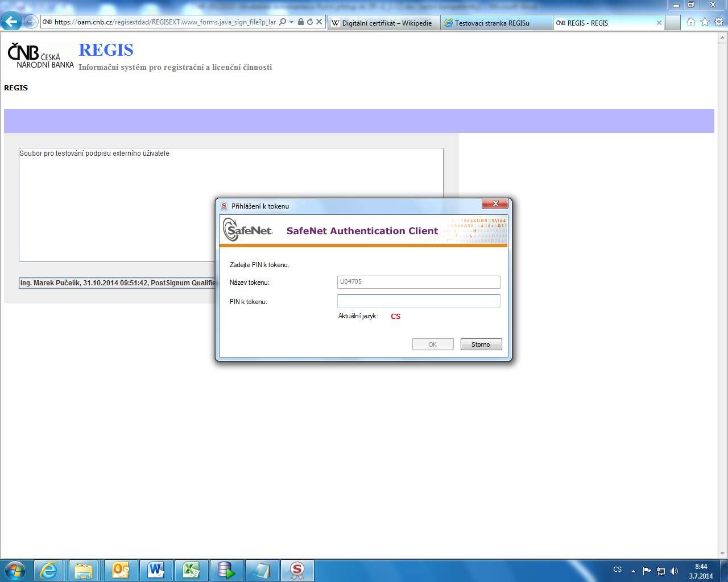Image resolution: width=728 pixels, height=582 pixels.
Task: Refresh the page with reload icon
Action: [x=310, y=22]
